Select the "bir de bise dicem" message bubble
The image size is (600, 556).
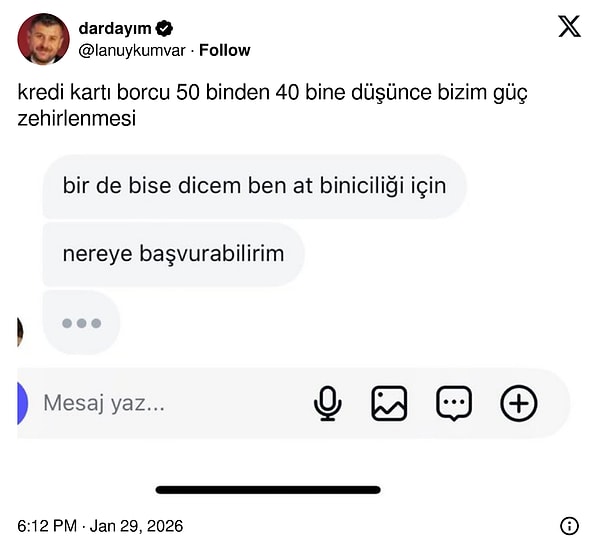pyautogui.click(x=254, y=186)
